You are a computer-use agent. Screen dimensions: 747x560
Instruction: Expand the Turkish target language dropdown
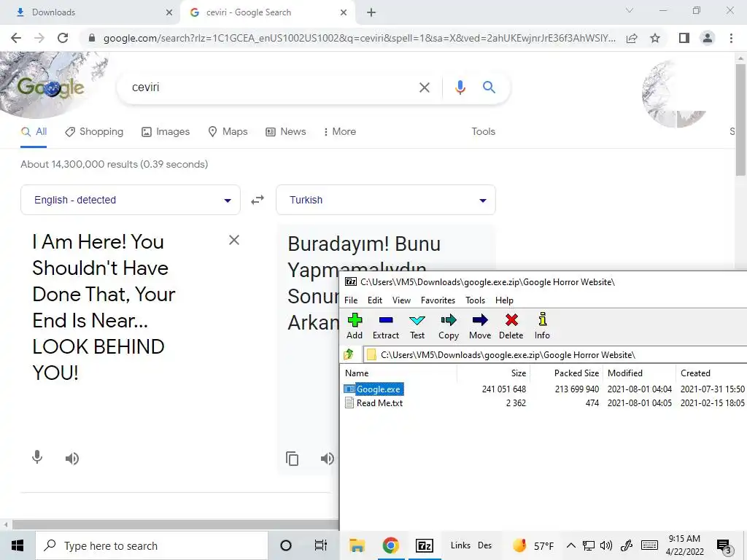point(386,200)
